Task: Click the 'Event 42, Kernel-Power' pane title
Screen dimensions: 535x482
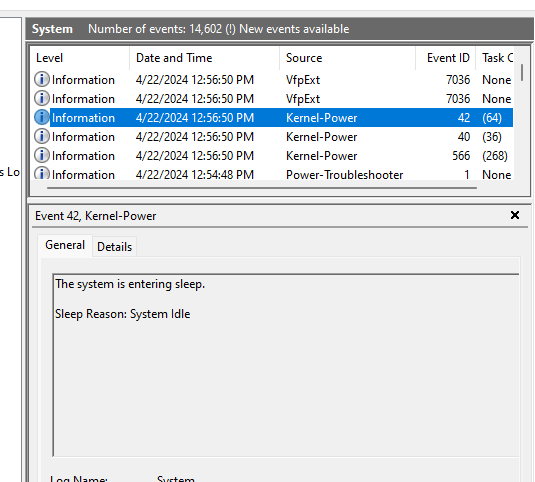Action: click(96, 216)
